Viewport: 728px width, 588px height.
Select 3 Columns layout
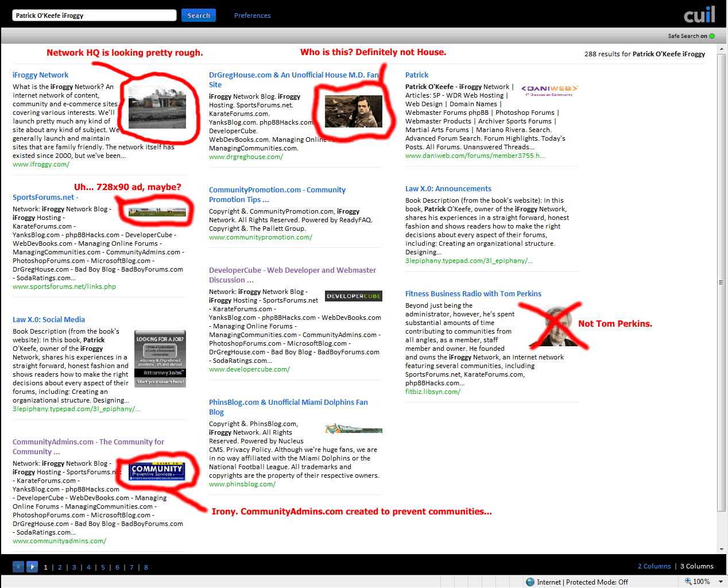coord(697,566)
